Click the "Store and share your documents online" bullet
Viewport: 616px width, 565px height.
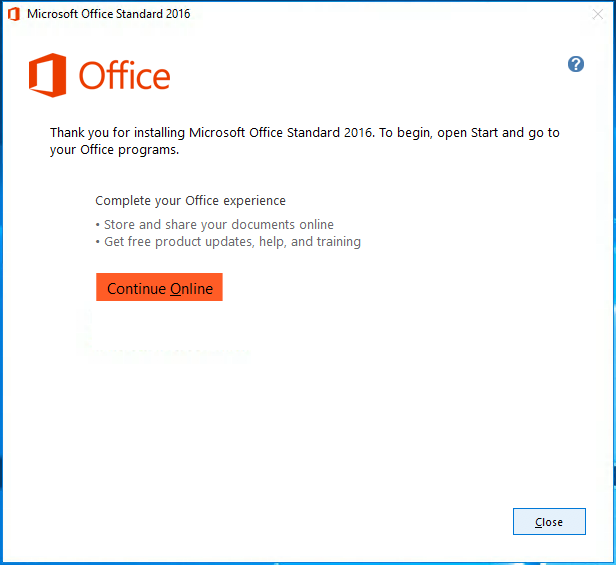click(x=218, y=225)
